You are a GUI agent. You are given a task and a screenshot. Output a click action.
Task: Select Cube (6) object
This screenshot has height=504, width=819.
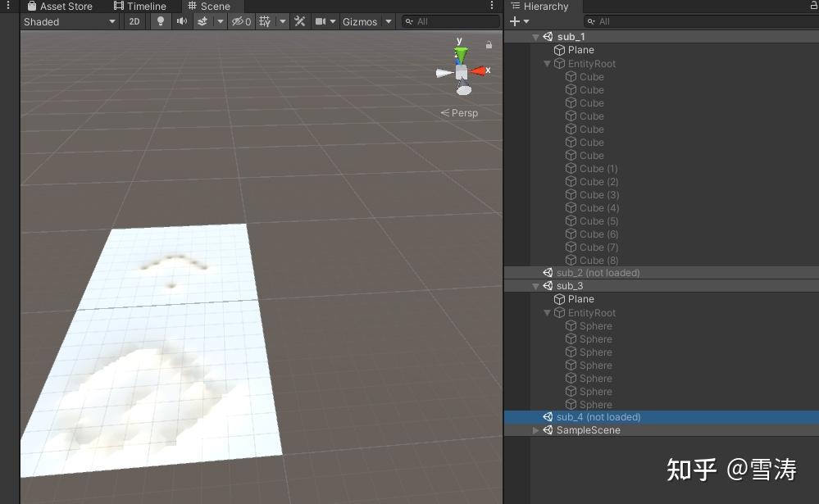click(x=598, y=234)
